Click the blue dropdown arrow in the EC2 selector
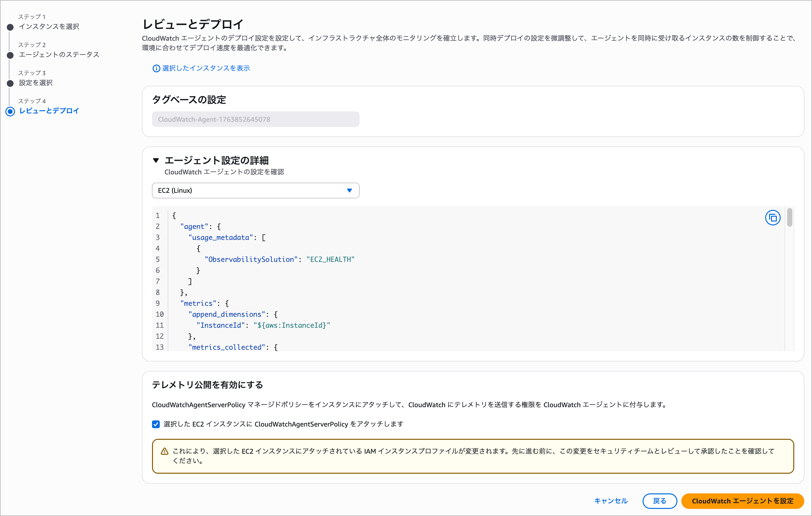Screen dimensions: 812x516 (x=349, y=190)
